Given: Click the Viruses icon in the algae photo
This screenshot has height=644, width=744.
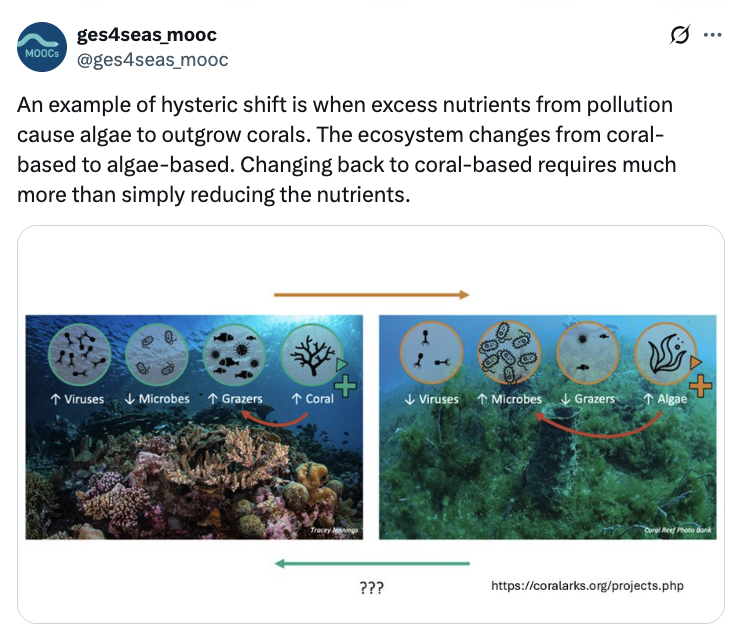Looking at the screenshot, I should tap(431, 355).
